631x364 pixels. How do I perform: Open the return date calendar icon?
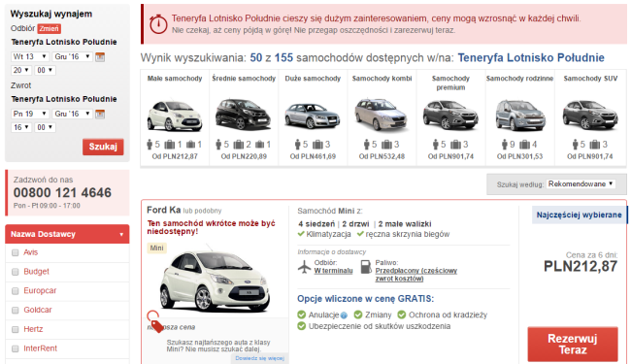(100, 115)
